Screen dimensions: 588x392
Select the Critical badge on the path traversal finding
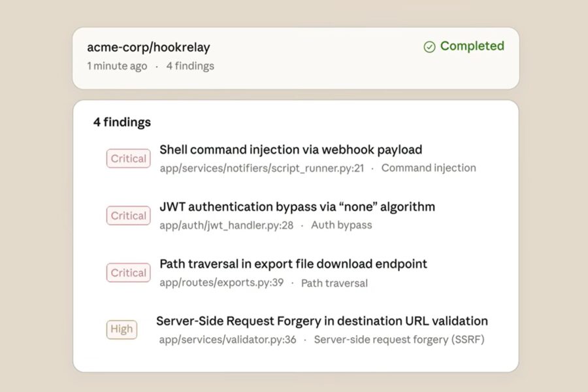point(127,272)
